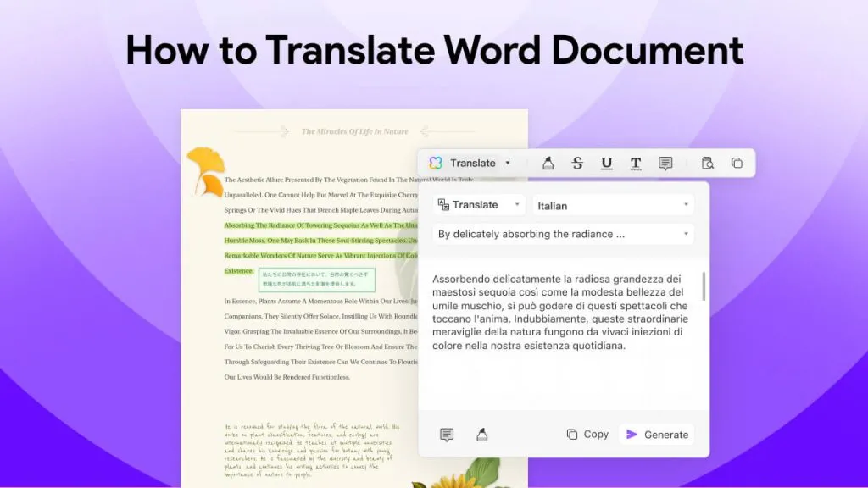Click the yellow ginkgo leaf image
The width and height of the screenshot is (868, 488).
tap(206, 171)
